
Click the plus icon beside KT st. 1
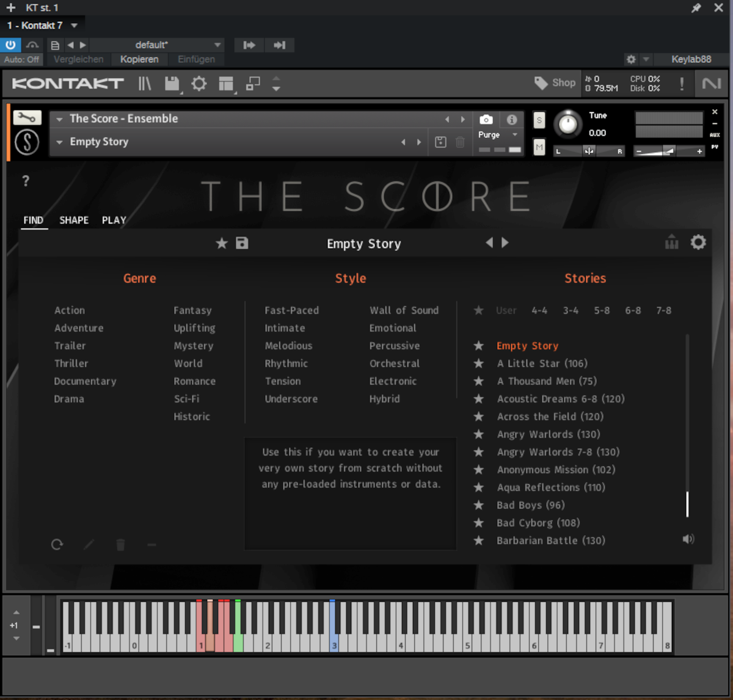[x=10, y=8]
